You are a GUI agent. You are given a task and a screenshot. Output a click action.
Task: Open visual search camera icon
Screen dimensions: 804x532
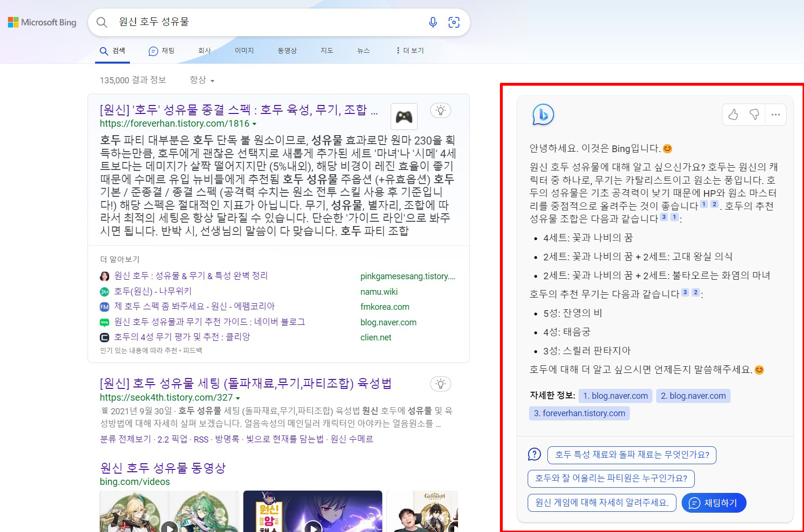(454, 22)
